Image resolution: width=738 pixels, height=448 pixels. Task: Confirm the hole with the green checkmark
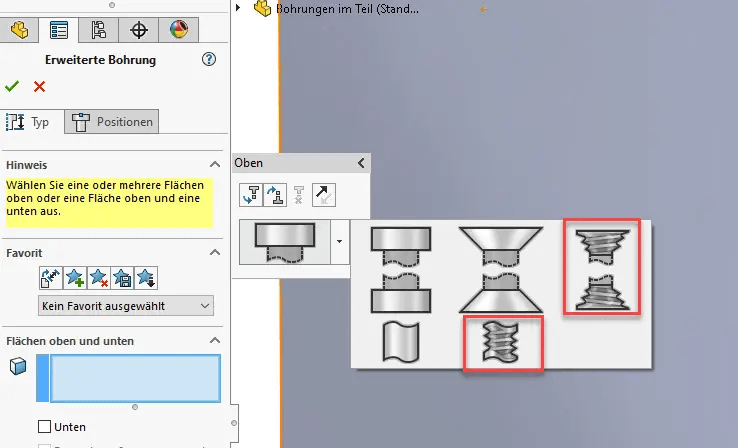12,87
